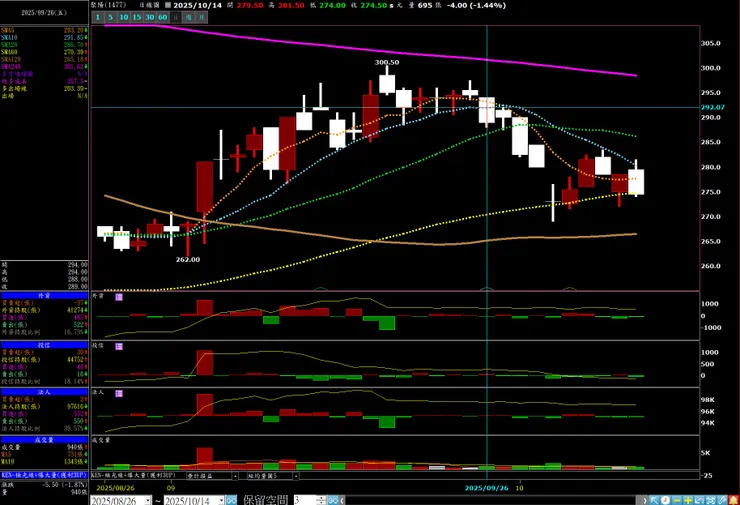Click the 2025/08/26 date axis label
Screen dimensions: 740x505
[115, 488]
